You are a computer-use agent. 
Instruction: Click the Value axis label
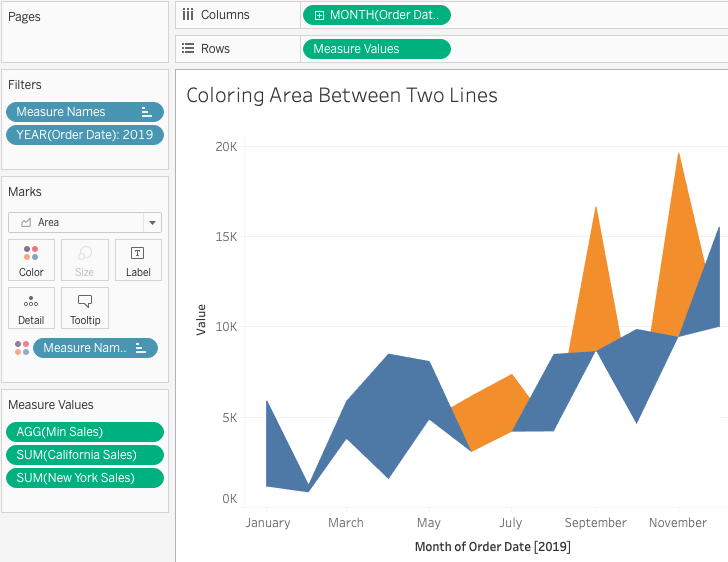(201, 320)
